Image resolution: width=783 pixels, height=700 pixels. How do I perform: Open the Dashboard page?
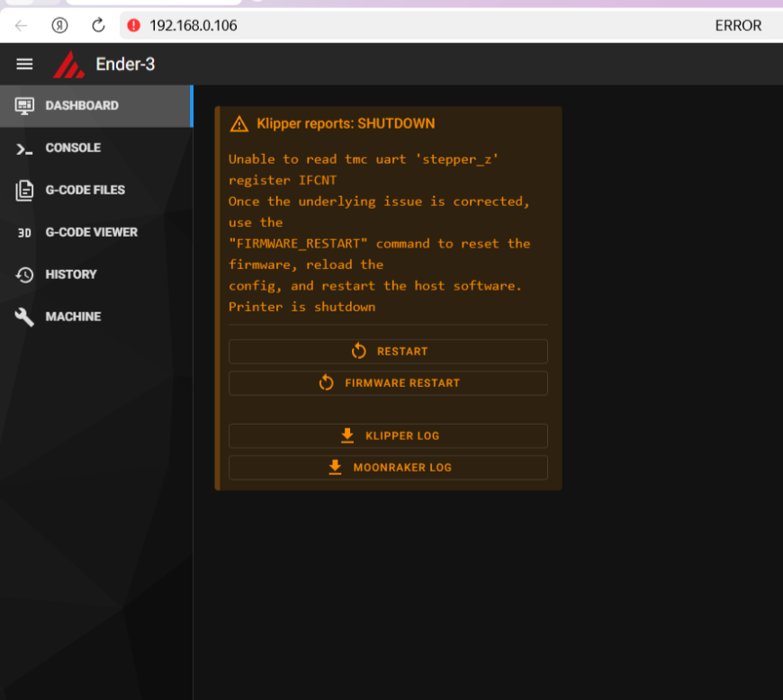(x=96, y=106)
